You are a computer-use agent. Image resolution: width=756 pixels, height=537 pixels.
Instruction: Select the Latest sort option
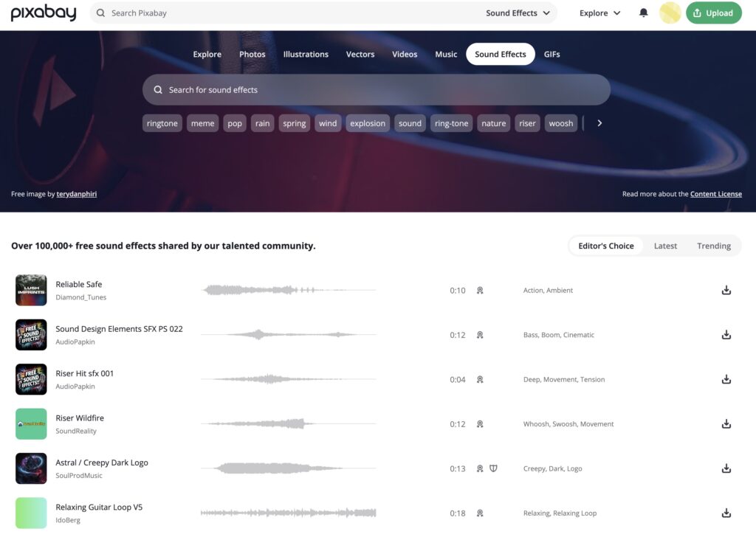665,246
